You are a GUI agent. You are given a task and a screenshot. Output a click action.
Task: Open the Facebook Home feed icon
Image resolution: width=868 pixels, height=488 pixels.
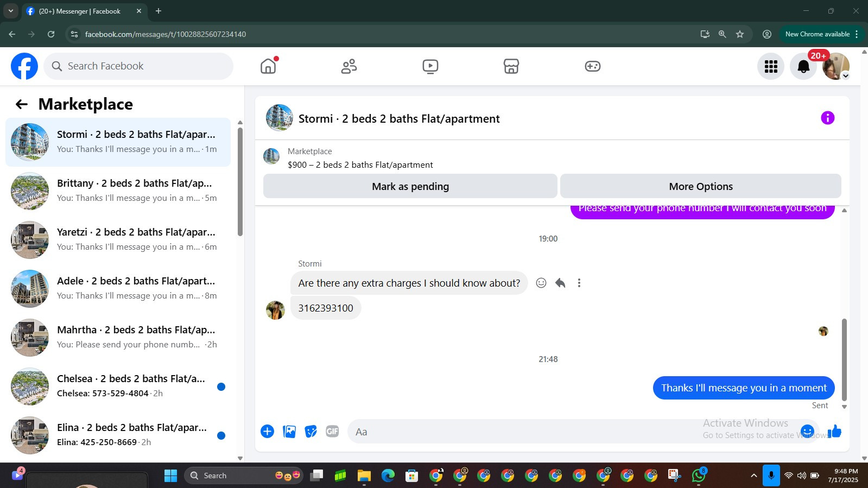pos(268,66)
